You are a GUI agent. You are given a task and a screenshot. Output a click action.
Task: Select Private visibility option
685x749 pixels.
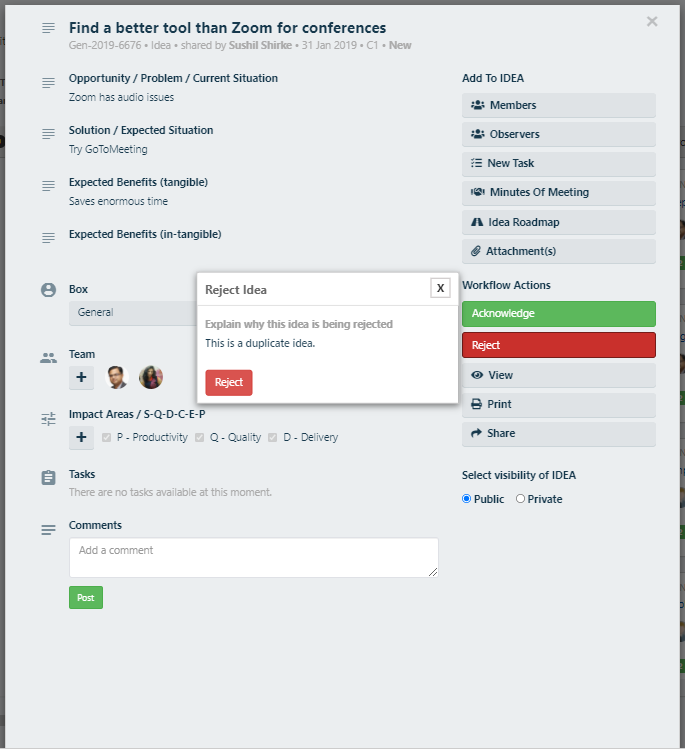click(520, 499)
